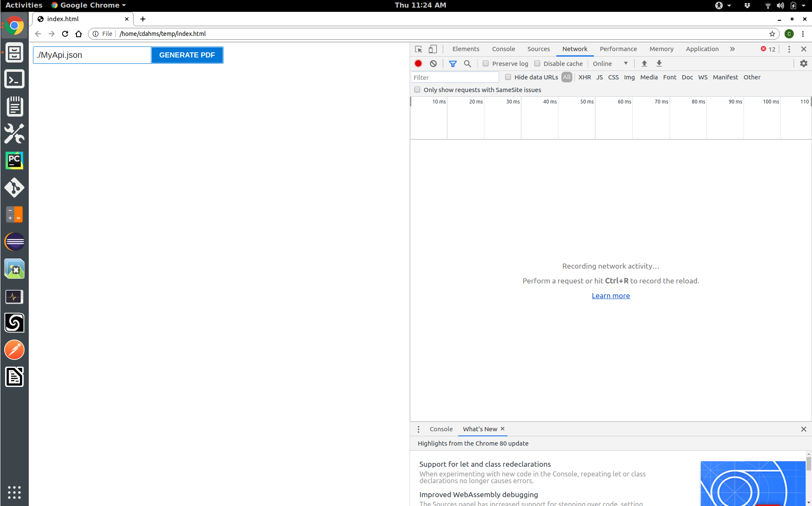Open DevTools settings gear
The image size is (812, 506).
pyautogui.click(x=804, y=63)
